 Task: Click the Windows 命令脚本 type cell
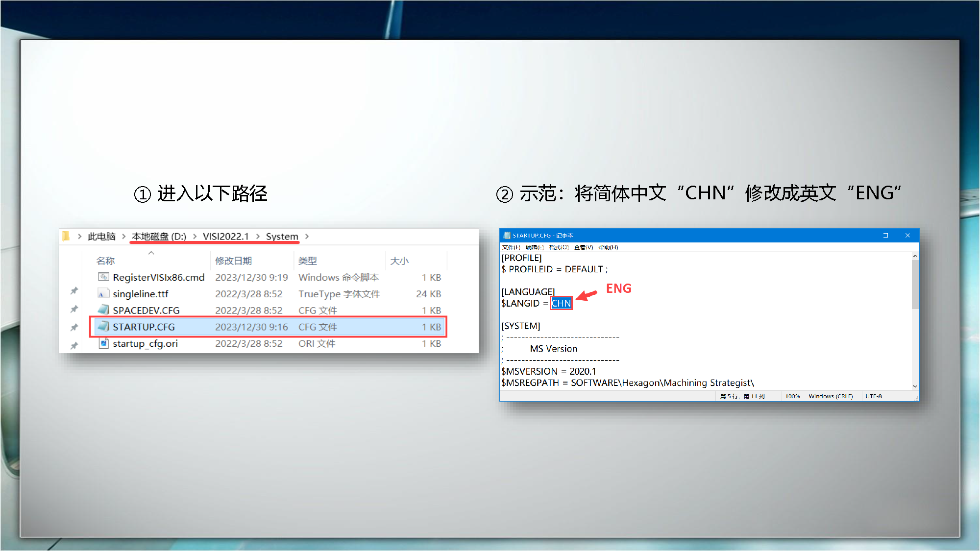(x=339, y=277)
